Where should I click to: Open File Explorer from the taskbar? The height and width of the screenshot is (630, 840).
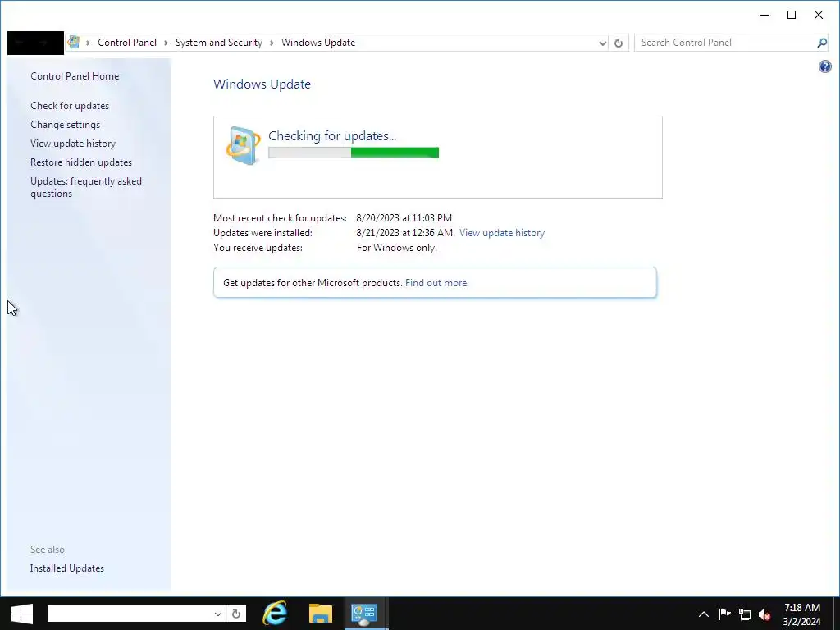coord(321,614)
